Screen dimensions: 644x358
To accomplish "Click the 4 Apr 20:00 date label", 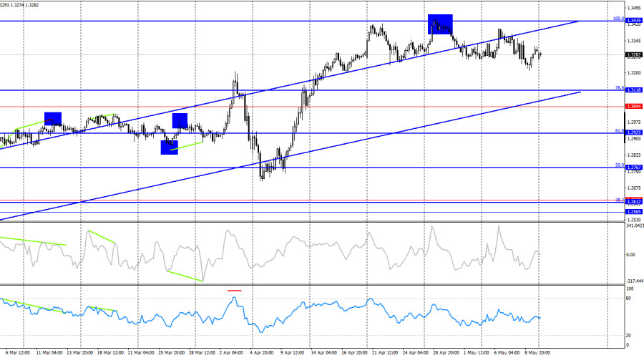I will (262, 353).
